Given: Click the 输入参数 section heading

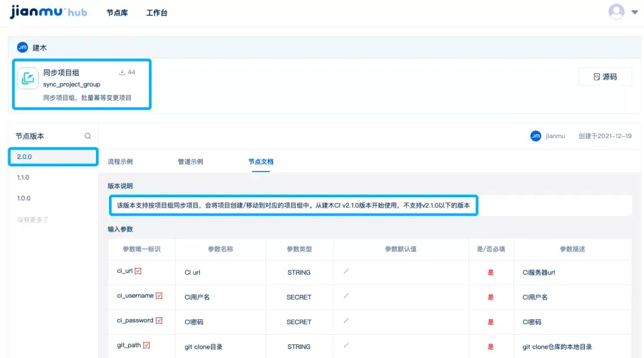Looking at the screenshot, I should point(120,229).
